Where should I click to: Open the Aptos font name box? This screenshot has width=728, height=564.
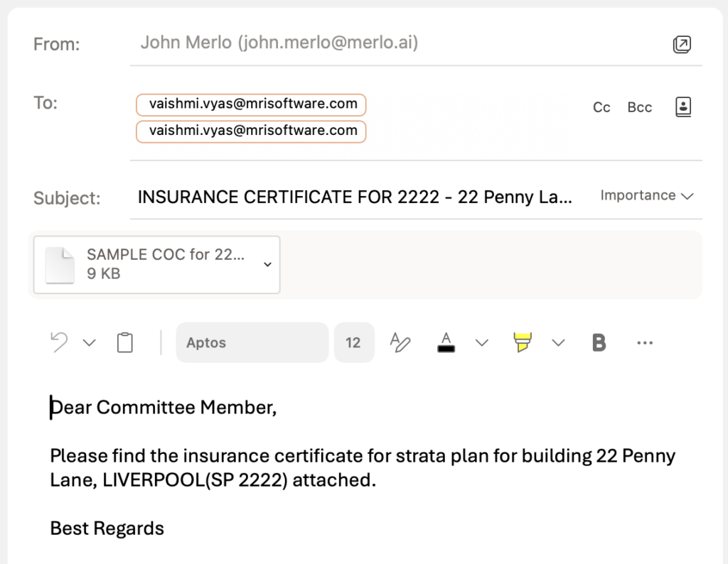point(252,343)
